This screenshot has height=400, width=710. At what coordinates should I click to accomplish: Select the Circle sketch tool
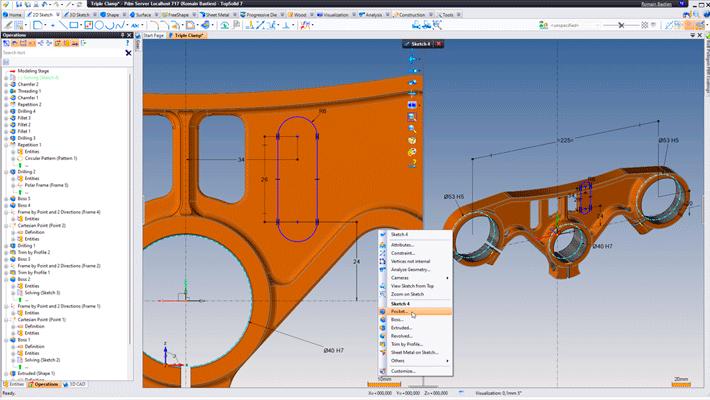(97, 26)
